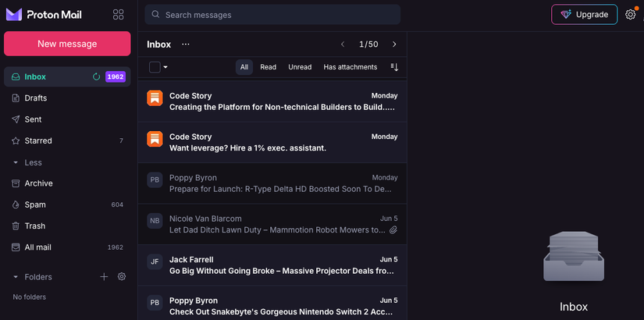Viewport: 644px width, 320px height.
Task: Tick the select all messages checkbox
Action: [155, 67]
